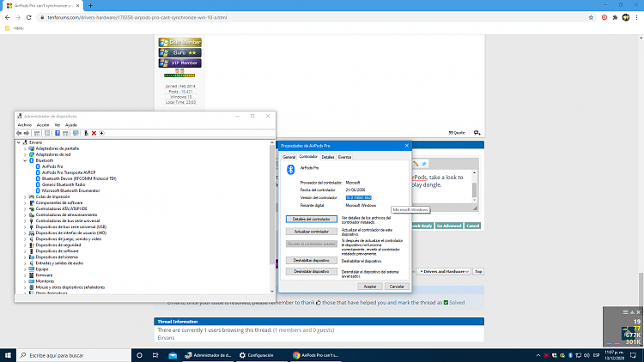Click volume speaker icon in system tray
The image size is (644, 362).
pos(586,355)
